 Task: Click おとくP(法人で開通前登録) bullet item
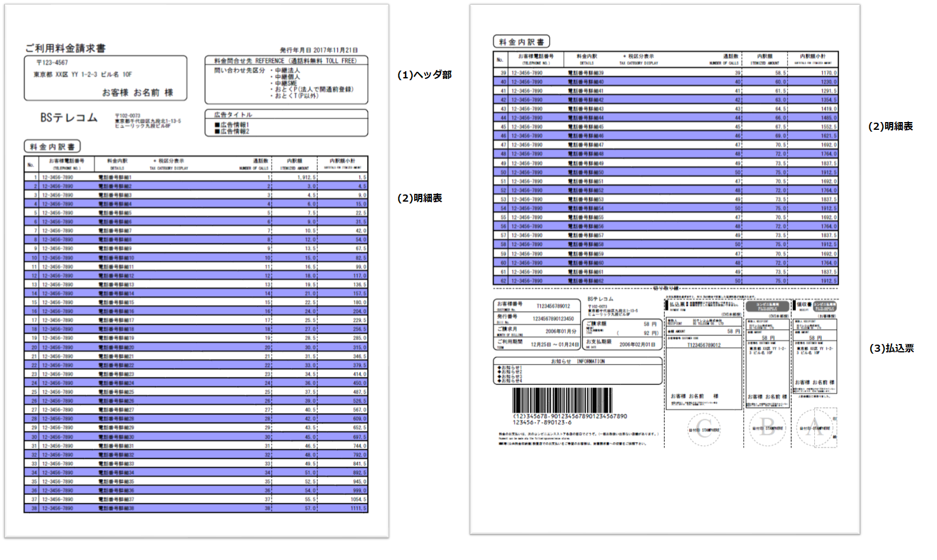coord(312,89)
